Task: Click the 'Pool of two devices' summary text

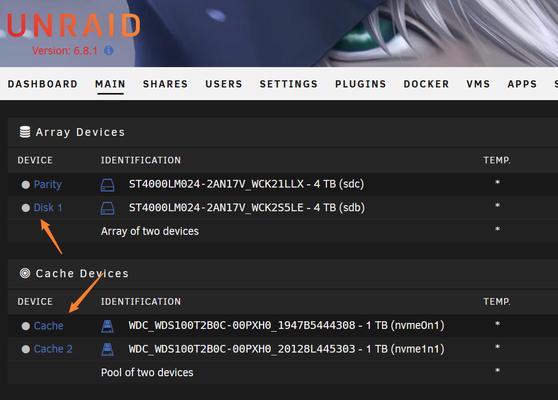Action: tap(147, 373)
